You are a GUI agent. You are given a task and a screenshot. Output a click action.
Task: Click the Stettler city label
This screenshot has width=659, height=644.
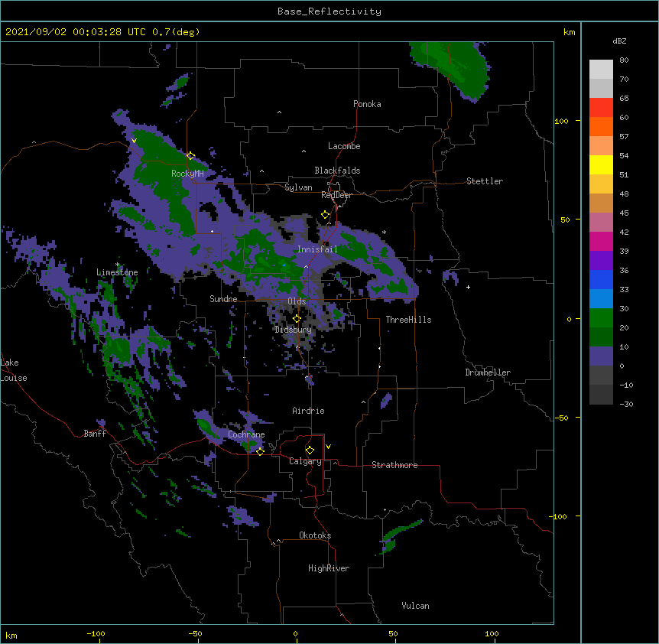[485, 181]
